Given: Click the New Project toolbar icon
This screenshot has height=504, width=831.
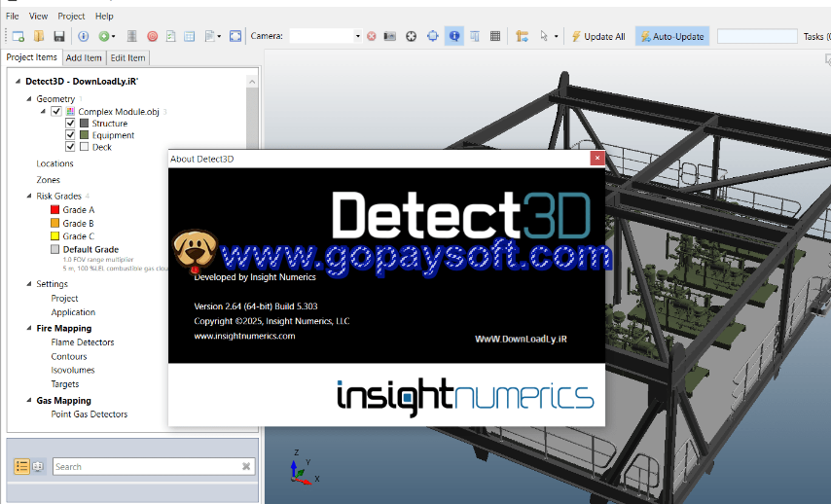Looking at the screenshot, I should click(x=18, y=36).
